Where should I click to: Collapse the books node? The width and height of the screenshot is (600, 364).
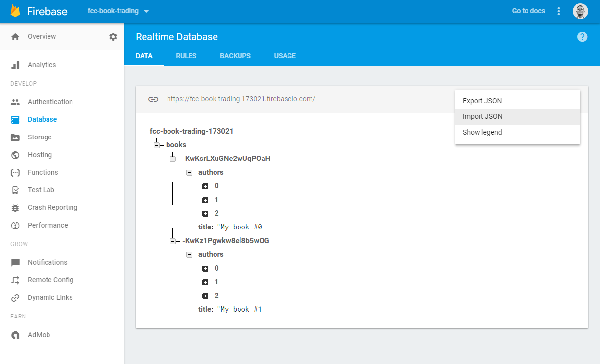157,145
